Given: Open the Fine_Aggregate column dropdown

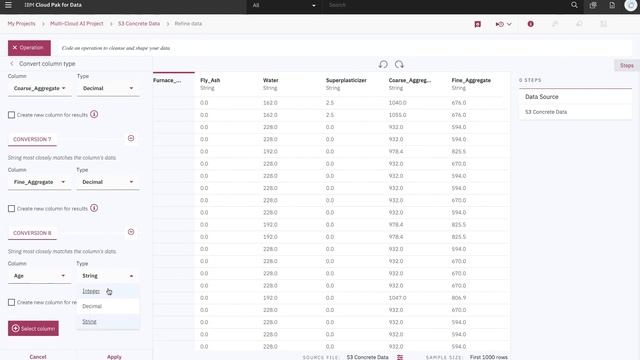Looking at the screenshot, I should coord(40,182).
